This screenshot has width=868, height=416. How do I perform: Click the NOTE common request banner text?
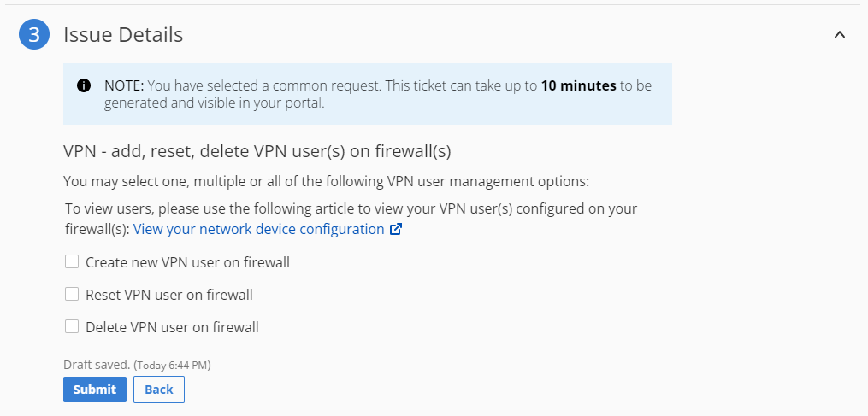377,94
